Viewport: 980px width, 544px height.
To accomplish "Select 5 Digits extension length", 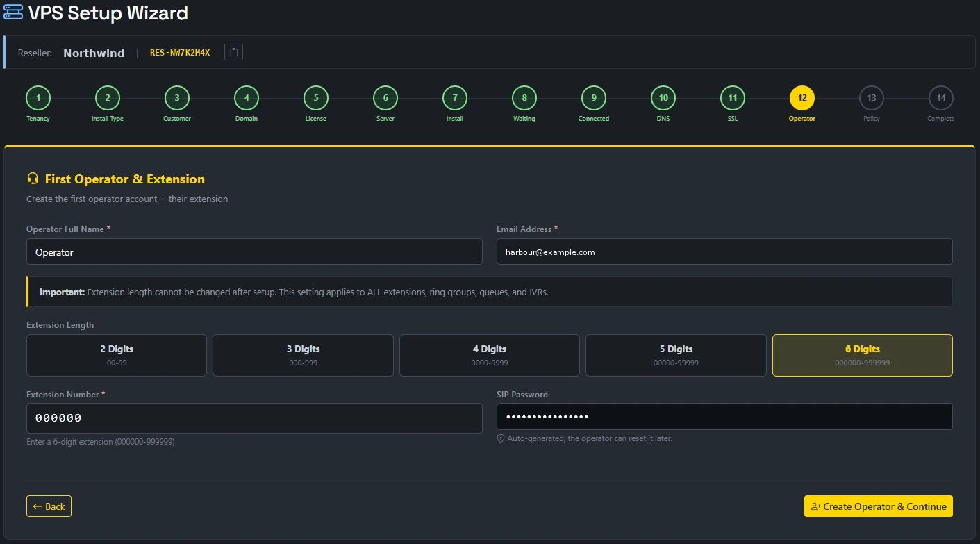I will coord(676,355).
